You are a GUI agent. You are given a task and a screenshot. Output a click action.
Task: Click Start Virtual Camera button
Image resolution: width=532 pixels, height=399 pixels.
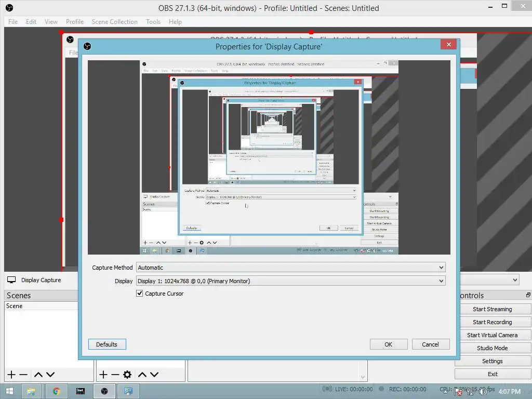click(493, 335)
